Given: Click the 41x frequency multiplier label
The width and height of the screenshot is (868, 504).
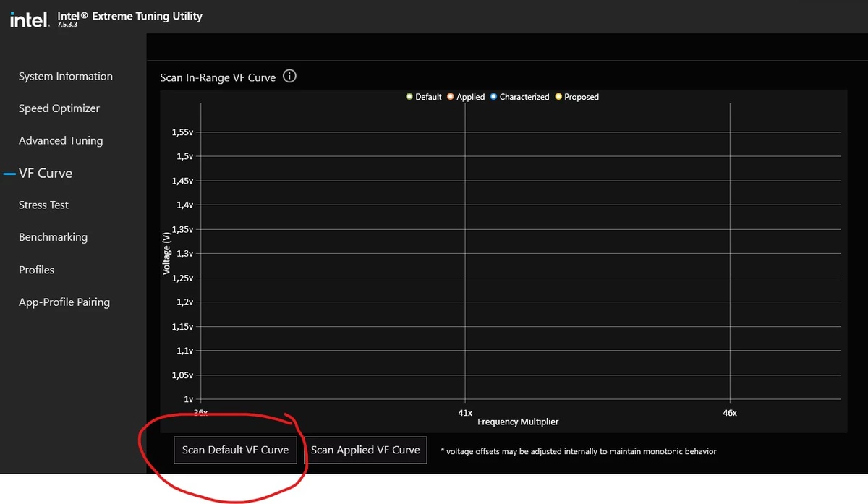Looking at the screenshot, I should pyautogui.click(x=464, y=412).
